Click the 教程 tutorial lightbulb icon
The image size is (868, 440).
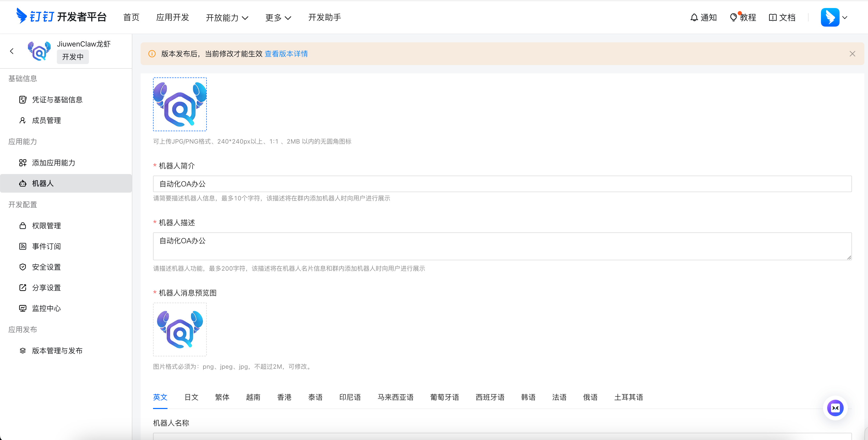click(x=733, y=17)
